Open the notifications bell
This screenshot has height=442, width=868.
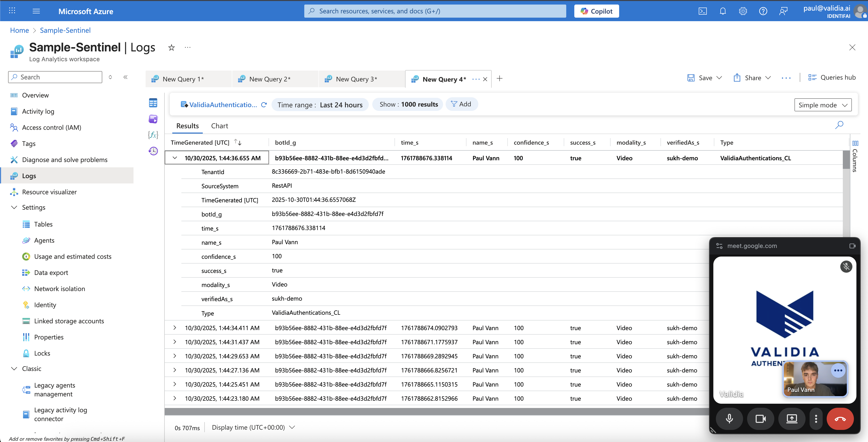click(x=723, y=11)
